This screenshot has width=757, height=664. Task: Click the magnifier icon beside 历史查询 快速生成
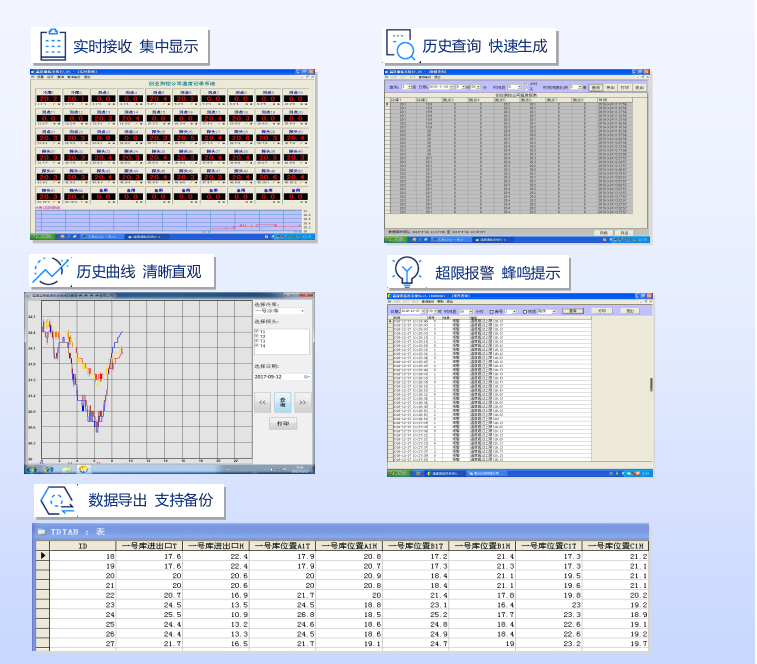tap(401, 46)
